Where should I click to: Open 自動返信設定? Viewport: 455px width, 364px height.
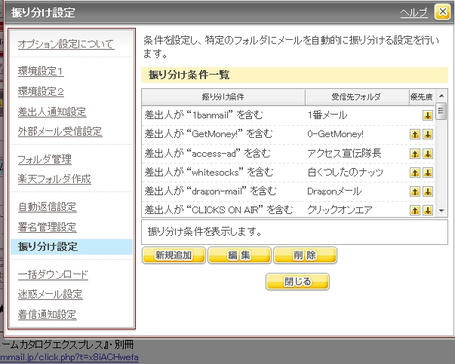pos(47,207)
